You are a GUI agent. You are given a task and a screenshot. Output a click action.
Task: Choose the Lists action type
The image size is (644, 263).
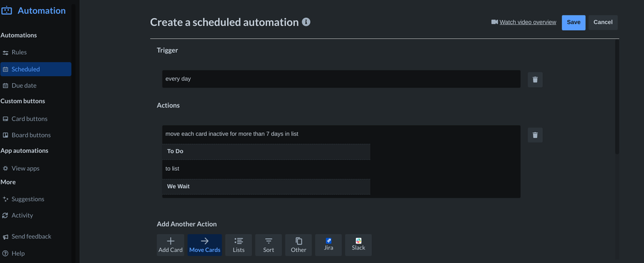[239, 246]
